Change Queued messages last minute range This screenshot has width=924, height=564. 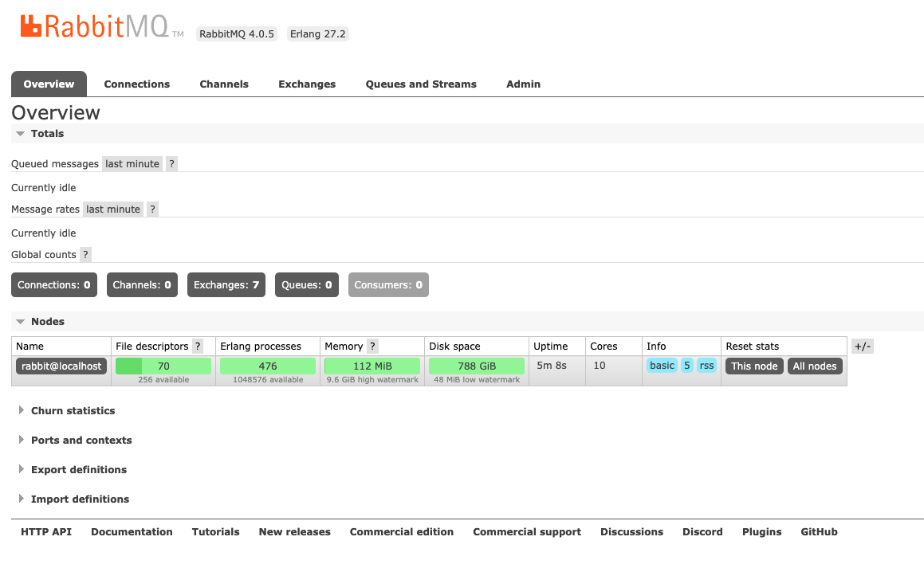(132, 164)
